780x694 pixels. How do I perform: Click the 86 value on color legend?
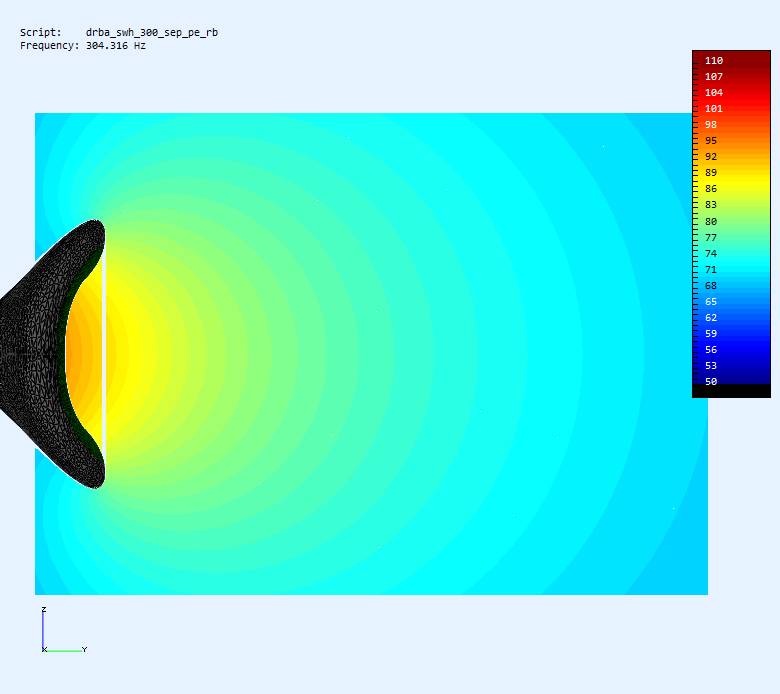coord(711,189)
